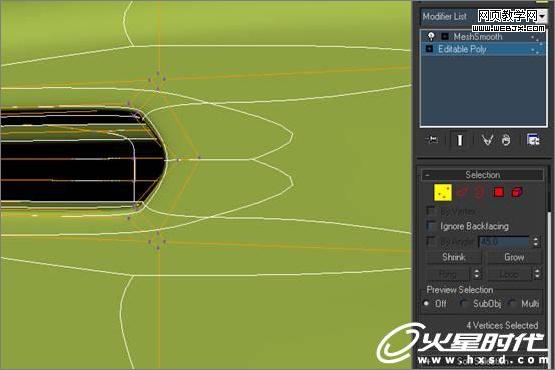The image size is (555, 370).
Task: Switch to Element sub-object level icon
Action: pos(517,192)
